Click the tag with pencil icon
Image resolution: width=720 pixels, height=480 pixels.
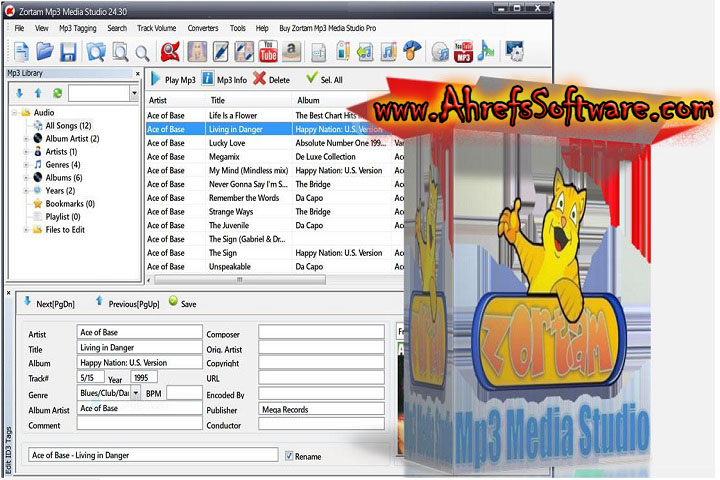343,51
